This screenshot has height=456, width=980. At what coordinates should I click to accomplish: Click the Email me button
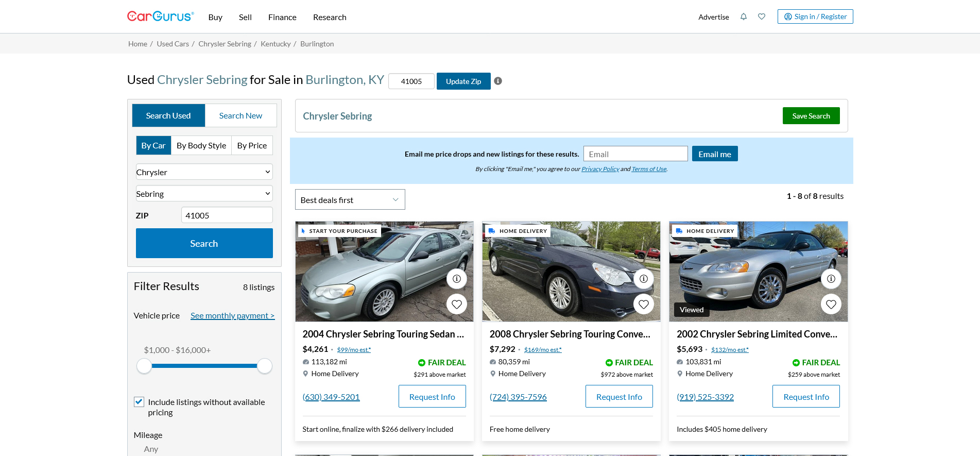[715, 154]
